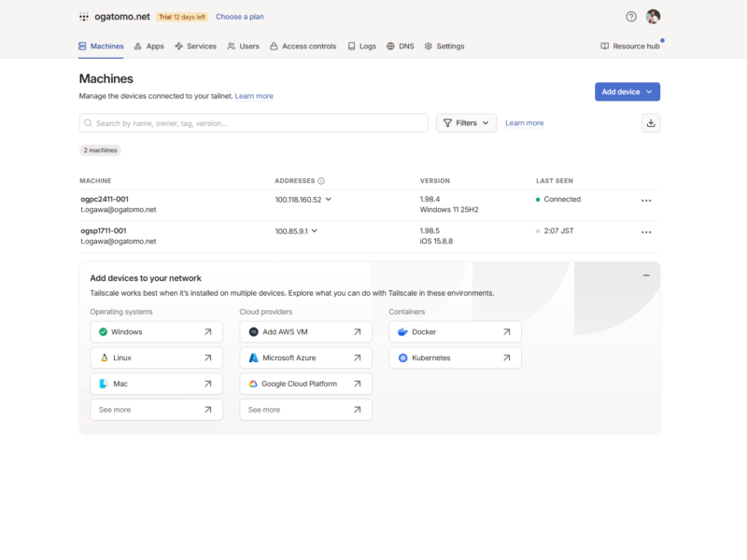
Task: Switch to the Apps tab
Action: (149, 46)
